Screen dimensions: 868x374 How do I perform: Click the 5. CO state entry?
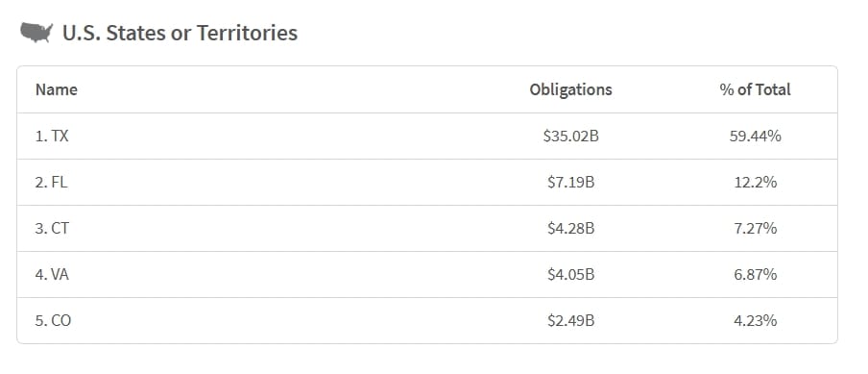pos(53,320)
